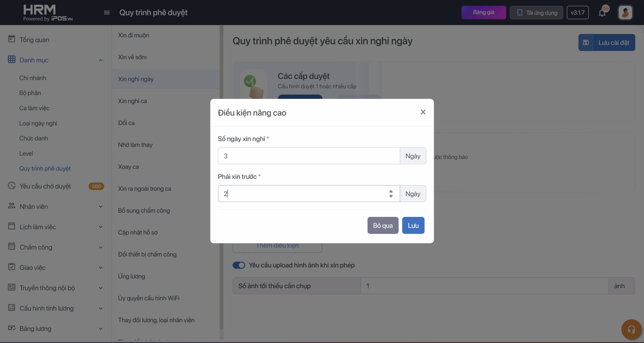
Task: Collapse the Danh mục menu section
Action: point(101,60)
